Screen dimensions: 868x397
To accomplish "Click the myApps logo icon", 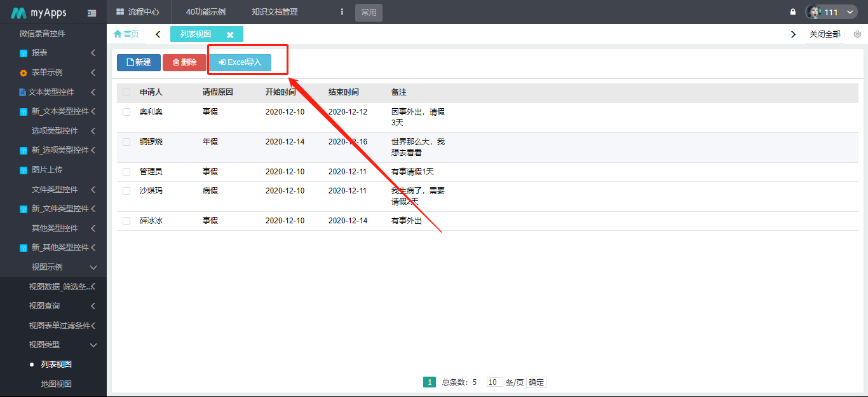I will pyautogui.click(x=18, y=12).
